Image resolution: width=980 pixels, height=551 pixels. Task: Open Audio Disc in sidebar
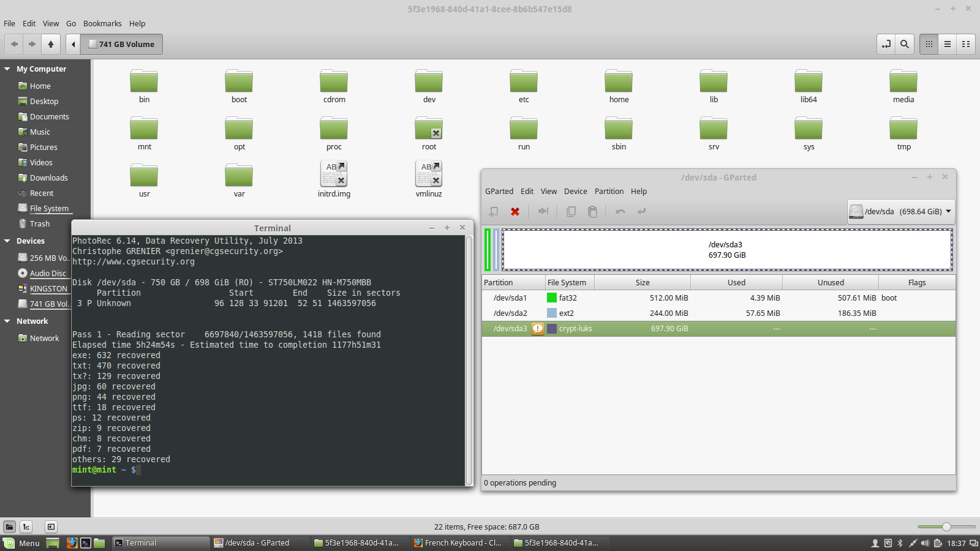[x=48, y=274]
